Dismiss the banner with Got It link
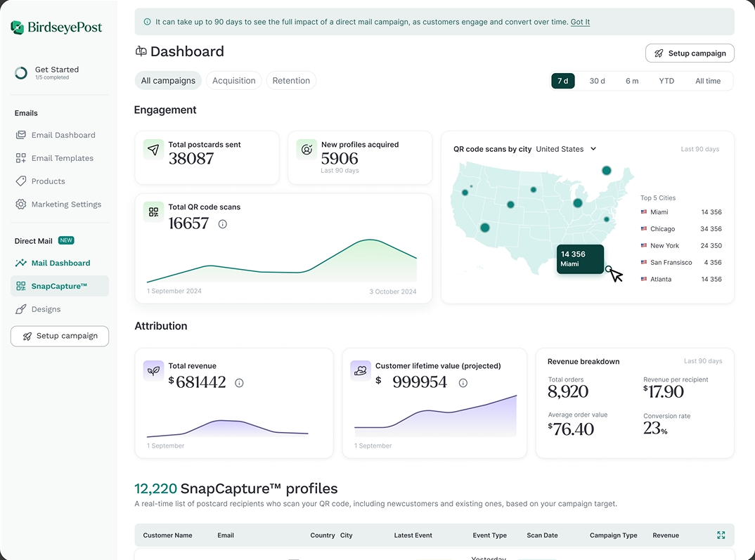 pos(580,22)
